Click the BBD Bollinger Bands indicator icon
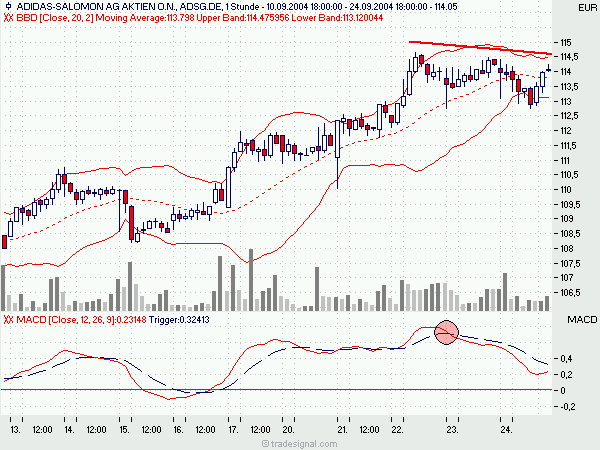The image size is (600, 450). [x=8, y=18]
